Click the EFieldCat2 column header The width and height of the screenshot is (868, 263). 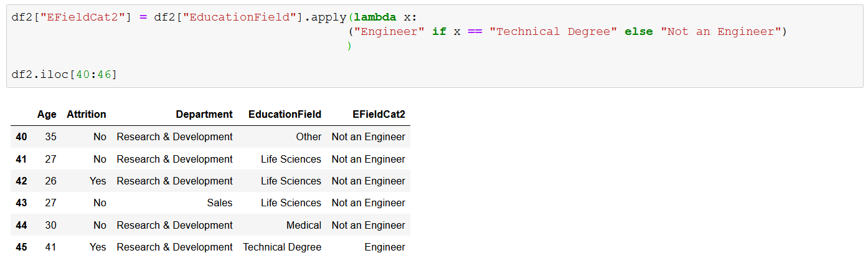(379, 114)
